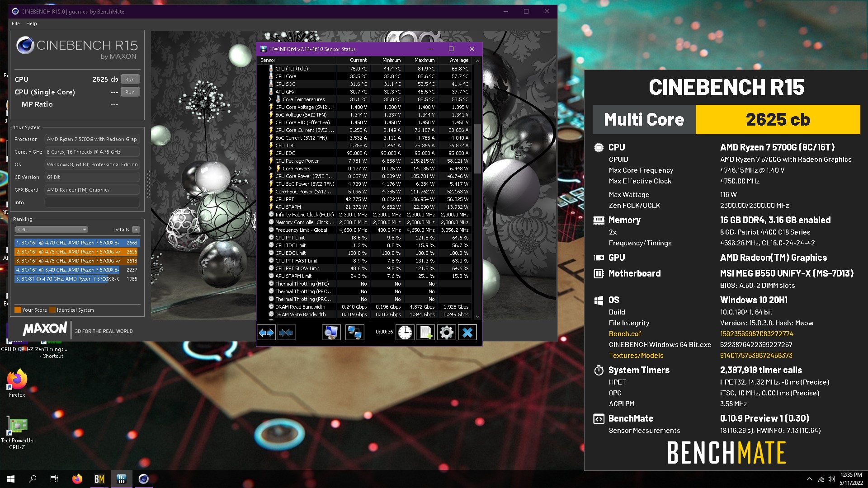Click the Bench.cof yellow label
This screenshot has height=488, width=868.
[625, 334]
